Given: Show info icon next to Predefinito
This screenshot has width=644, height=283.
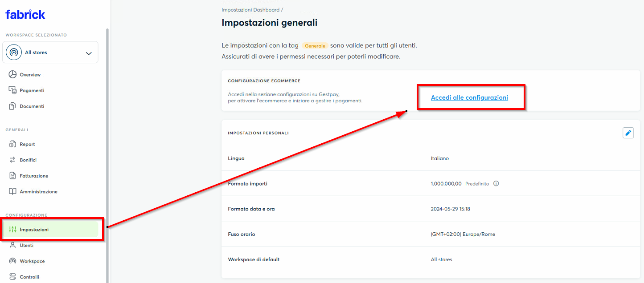Looking at the screenshot, I should [x=496, y=183].
